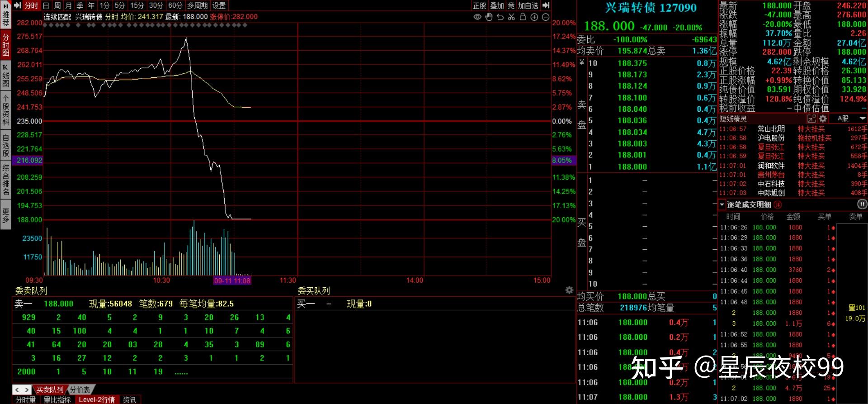Select the 1分 period tab
This screenshot has height=404, width=868.
point(105,5)
